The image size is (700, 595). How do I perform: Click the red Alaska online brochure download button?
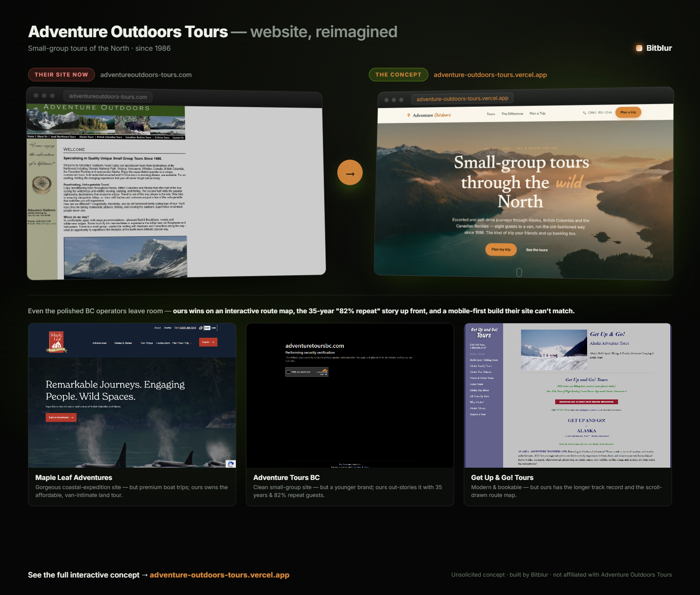click(586, 402)
